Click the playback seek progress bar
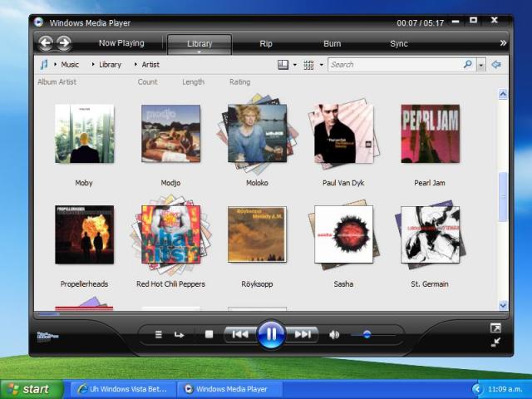This screenshot has width=532, height=399. pos(271,314)
